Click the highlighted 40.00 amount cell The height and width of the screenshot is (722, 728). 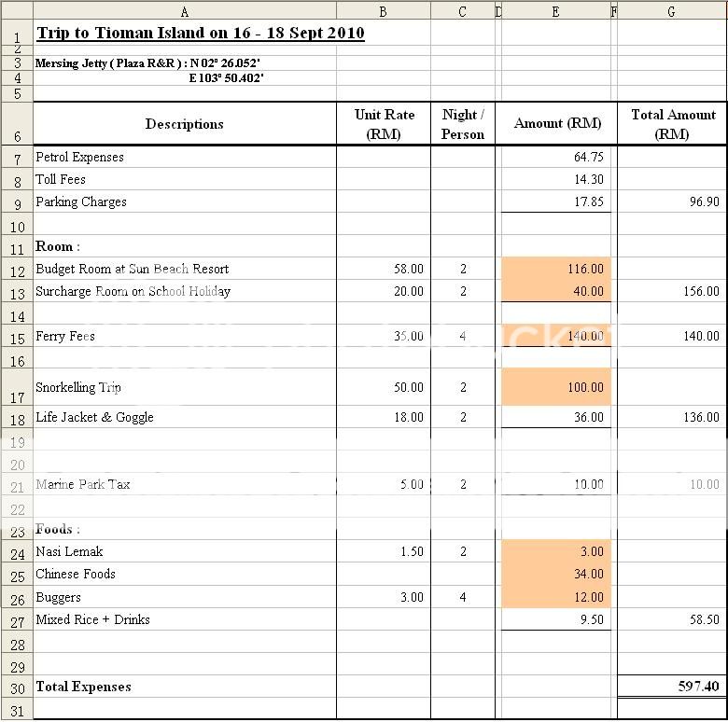point(556,291)
